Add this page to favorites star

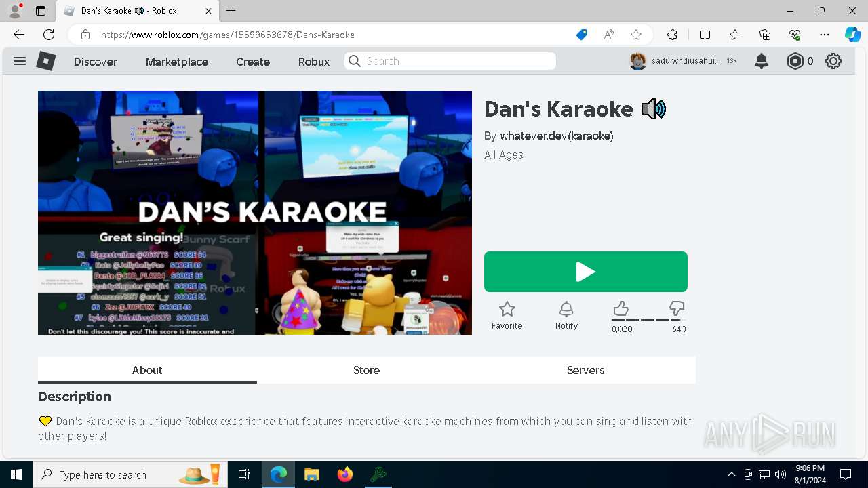tap(636, 35)
